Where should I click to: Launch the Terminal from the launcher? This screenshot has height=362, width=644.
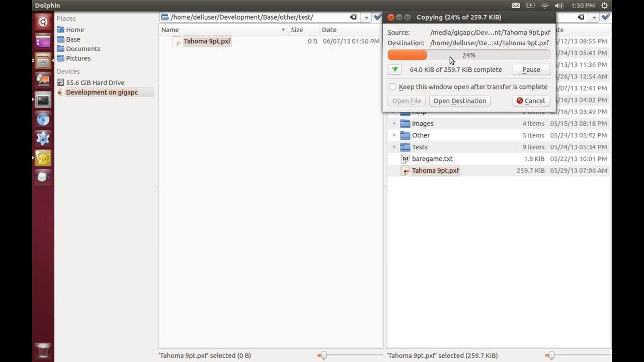point(43,100)
